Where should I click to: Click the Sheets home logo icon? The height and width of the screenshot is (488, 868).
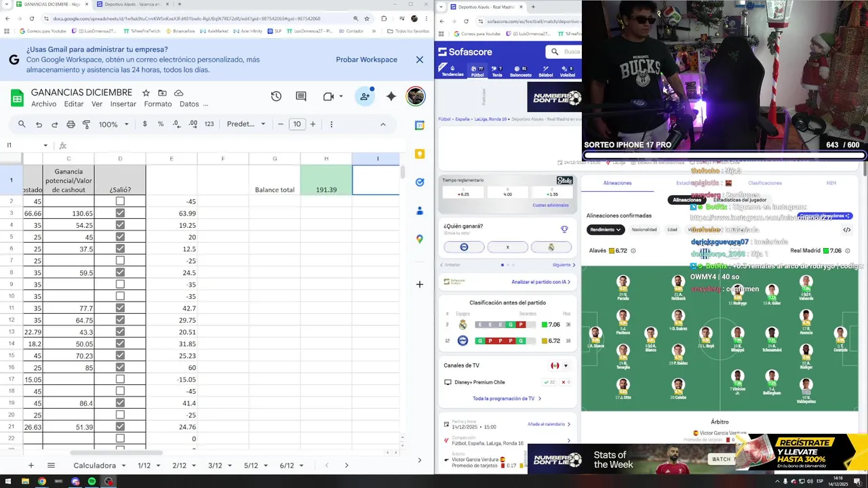click(17, 98)
